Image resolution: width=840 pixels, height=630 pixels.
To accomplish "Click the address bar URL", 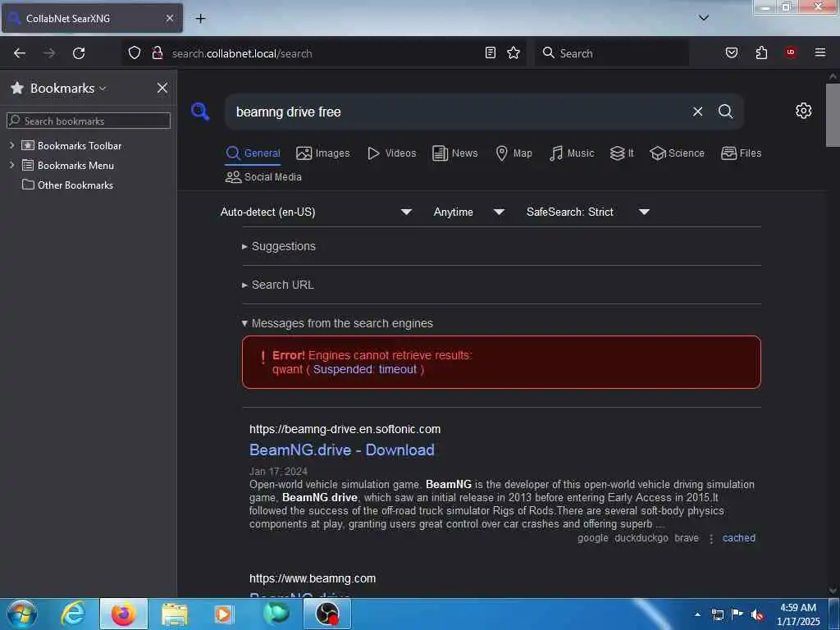I will (242, 53).
